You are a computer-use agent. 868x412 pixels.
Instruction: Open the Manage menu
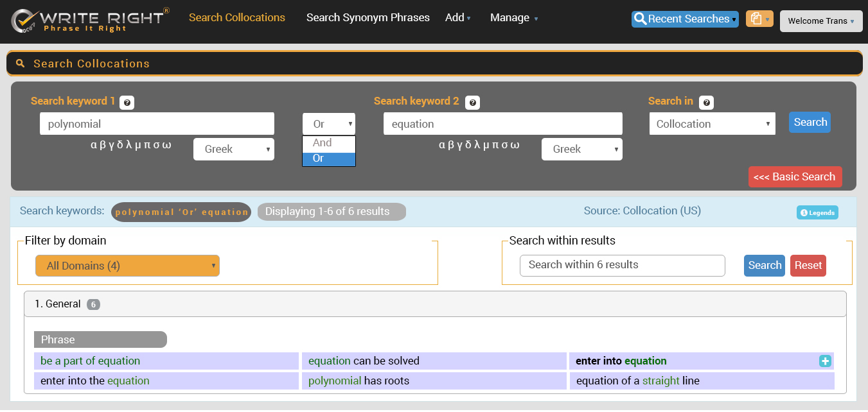tap(513, 18)
